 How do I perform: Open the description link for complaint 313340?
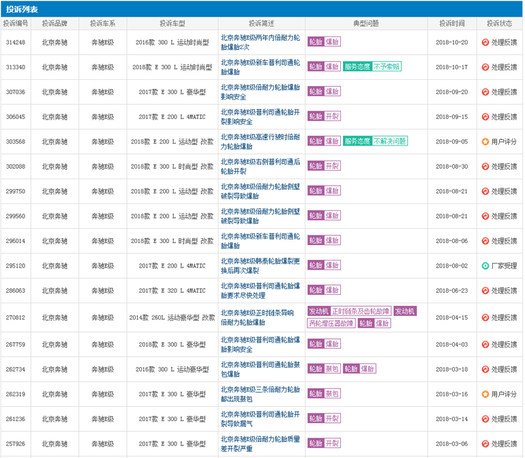(260, 67)
